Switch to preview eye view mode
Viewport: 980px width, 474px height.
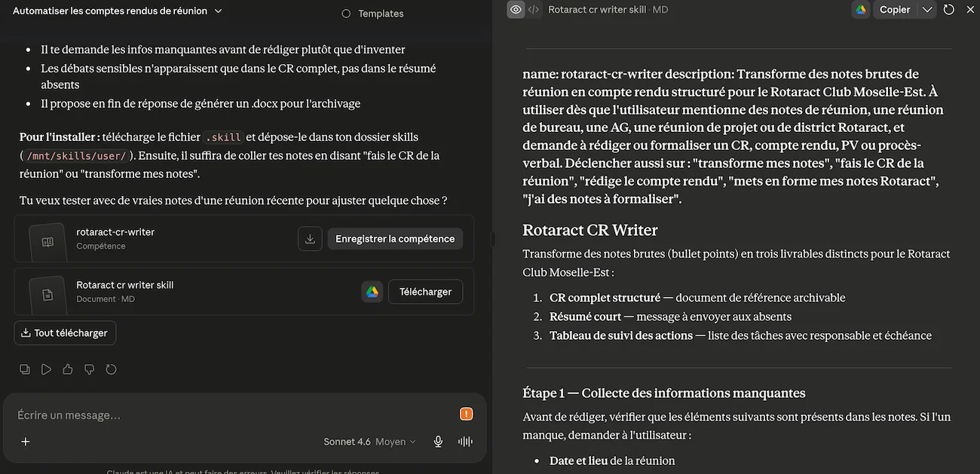click(x=516, y=10)
